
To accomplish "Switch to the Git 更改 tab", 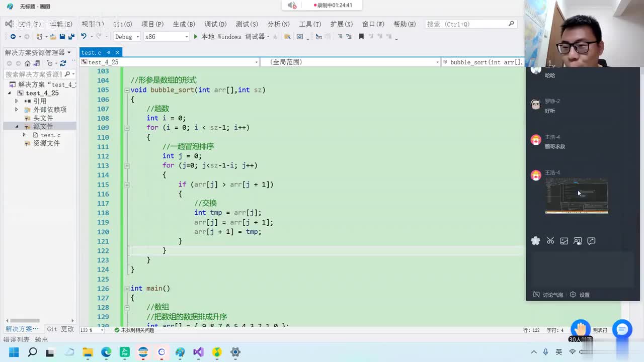I will pyautogui.click(x=60, y=329).
